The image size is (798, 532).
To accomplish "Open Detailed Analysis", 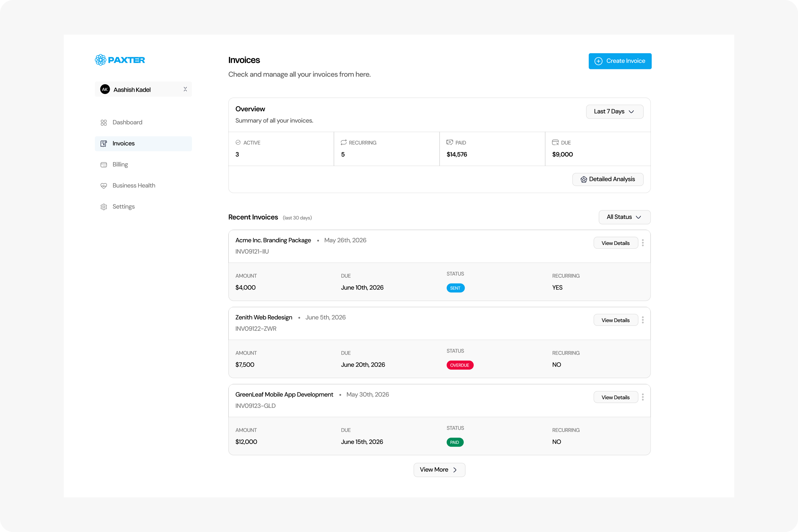I will (608, 179).
